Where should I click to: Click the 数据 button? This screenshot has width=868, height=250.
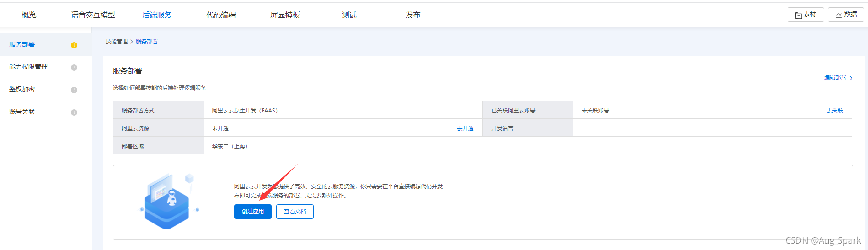click(846, 15)
